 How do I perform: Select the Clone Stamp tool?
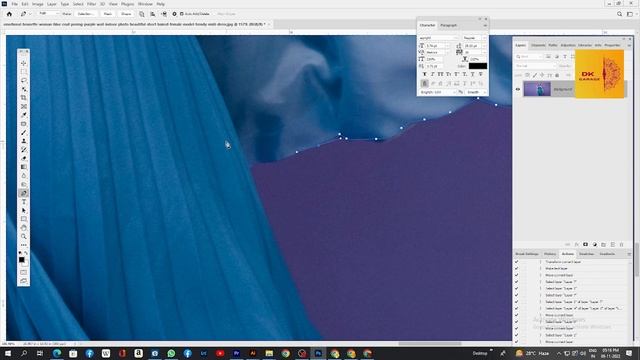[24, 141]
